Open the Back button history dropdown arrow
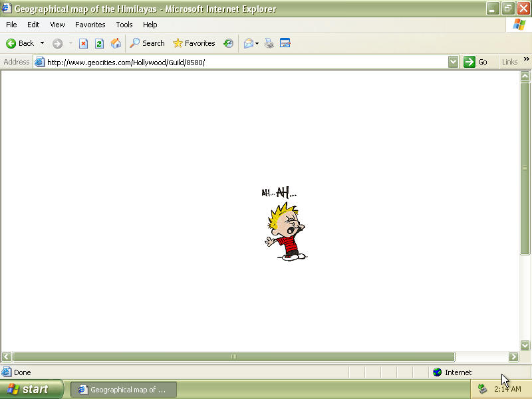The image size is (532, 399). 43,43
